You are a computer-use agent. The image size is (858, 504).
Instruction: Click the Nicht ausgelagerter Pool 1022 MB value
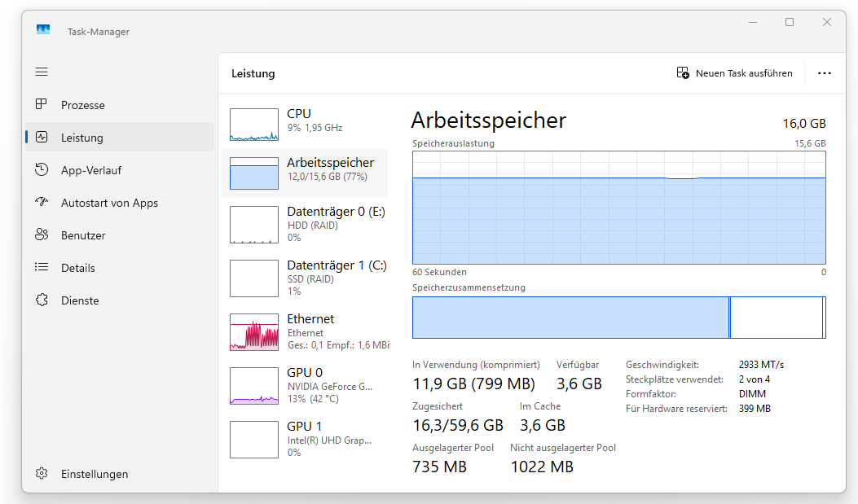tap(542, 467)
